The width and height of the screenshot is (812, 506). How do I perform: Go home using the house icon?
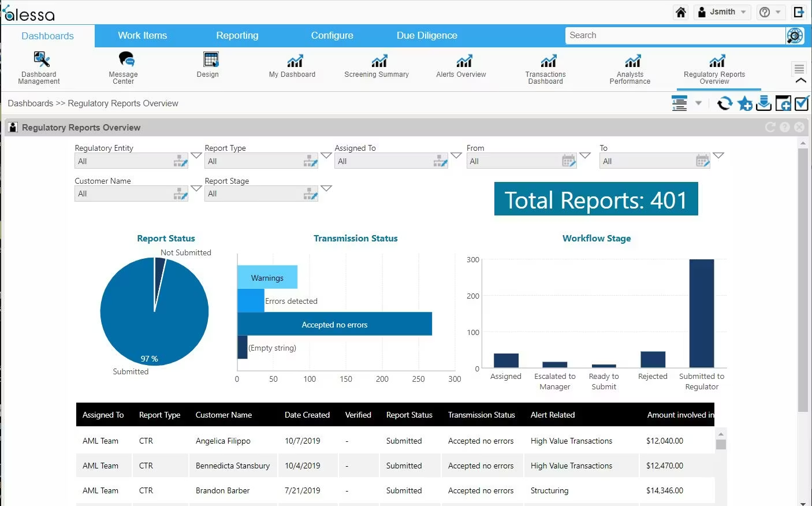[680, 12]
